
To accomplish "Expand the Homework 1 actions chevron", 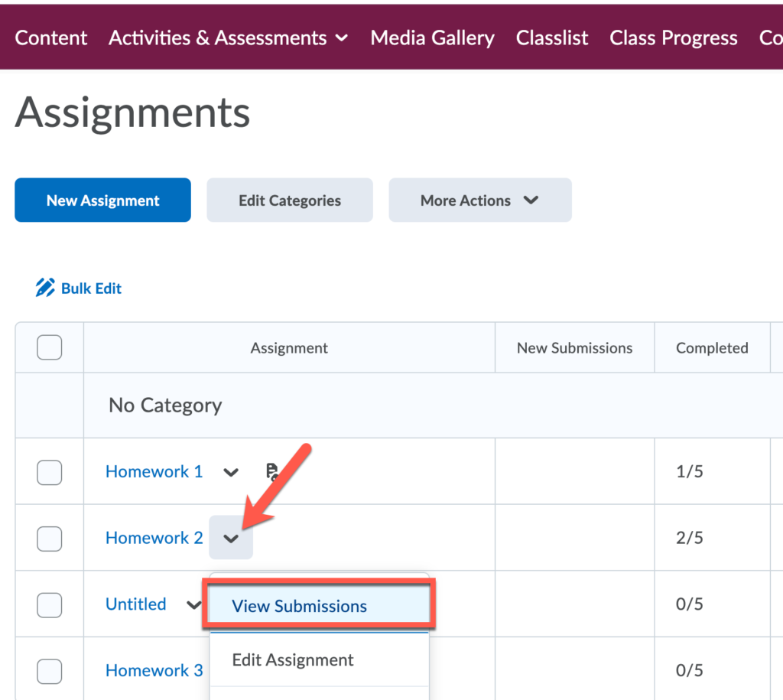I will click(230, 472).
